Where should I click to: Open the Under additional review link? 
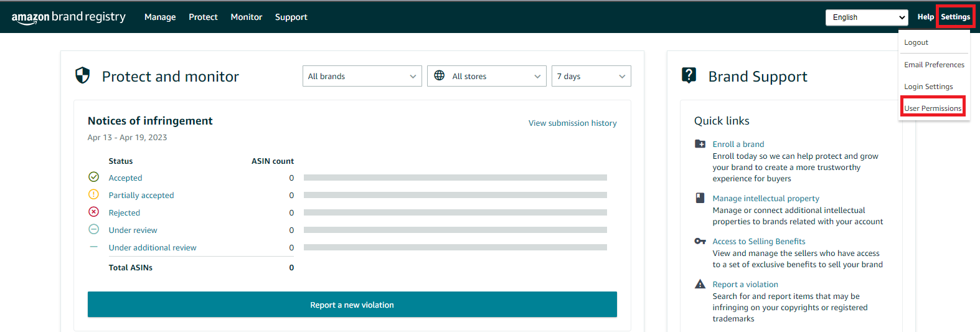pyautogui.click(x=153, y=248)
